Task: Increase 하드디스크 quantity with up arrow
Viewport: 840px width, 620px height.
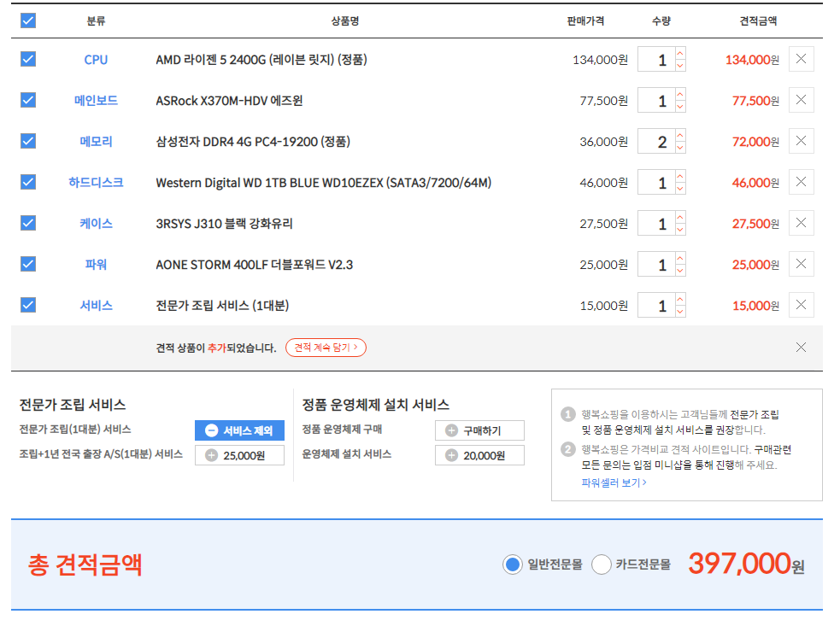Action: [680, 176]
